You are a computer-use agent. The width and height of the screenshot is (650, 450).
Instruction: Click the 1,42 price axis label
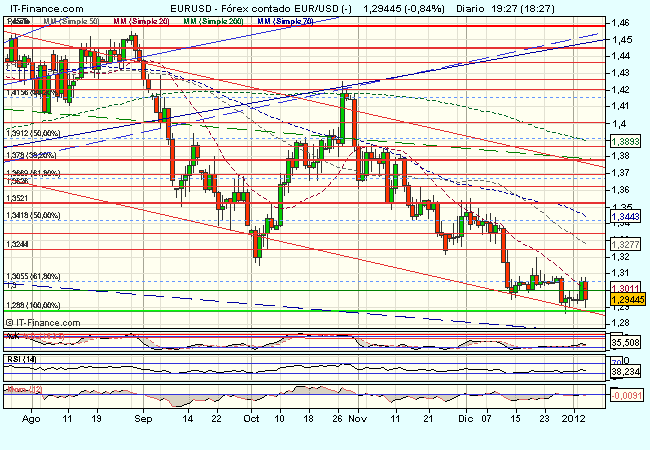621,90
